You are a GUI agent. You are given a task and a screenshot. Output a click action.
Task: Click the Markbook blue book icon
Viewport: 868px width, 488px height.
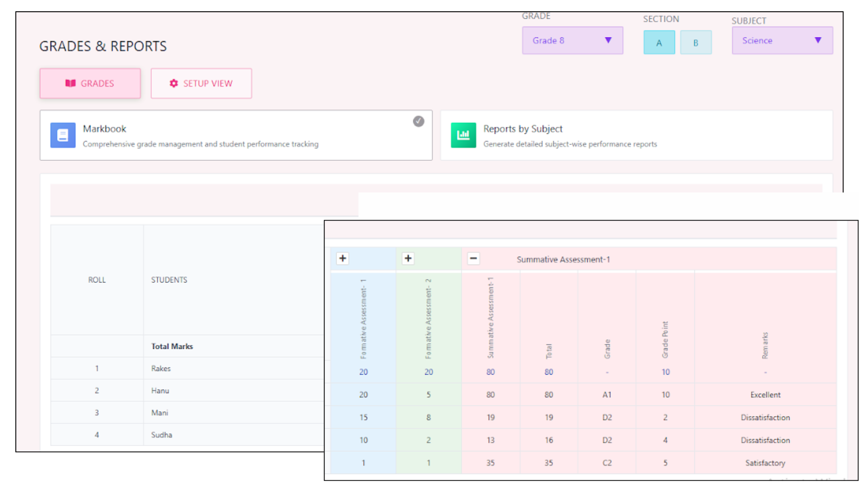pos(63,135)
